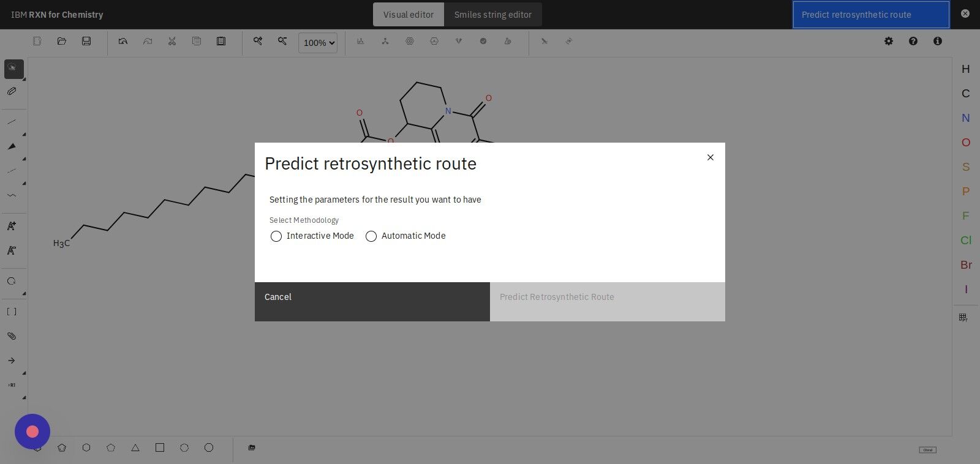Pick Fluorine F from atom palette
This screenshot has height=464, width=980.
pos(966,216)
